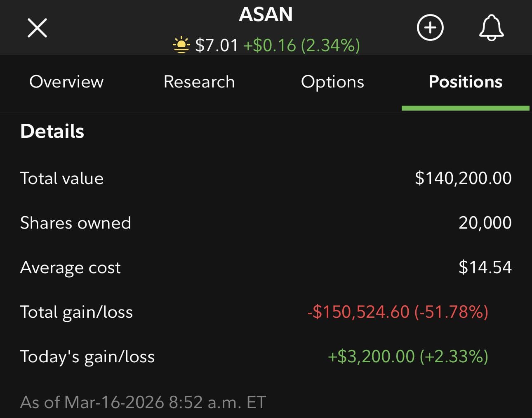Tap the $7.01 current price
Image resolution: width=532 pixels, height=418 pixels.
click(x=217, y=45)
